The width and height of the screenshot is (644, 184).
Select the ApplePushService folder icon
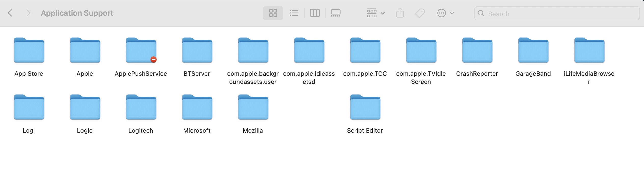click(141, 50)
